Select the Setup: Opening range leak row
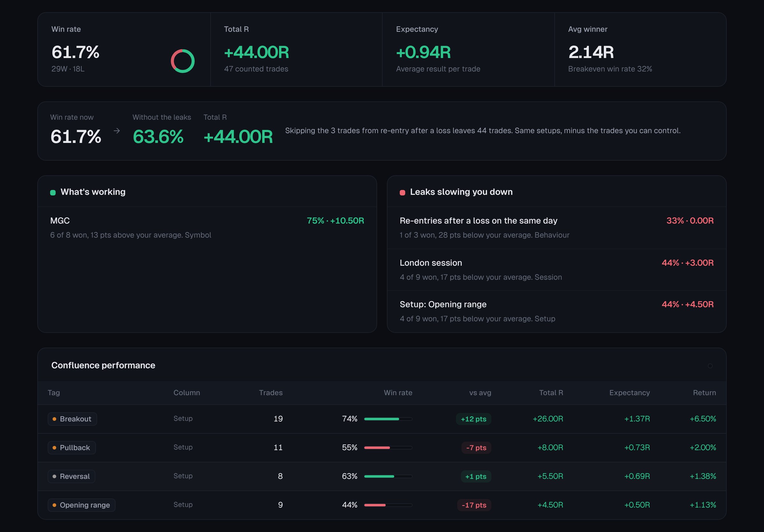Screen dimensions: 764x532 pos(556,311)
